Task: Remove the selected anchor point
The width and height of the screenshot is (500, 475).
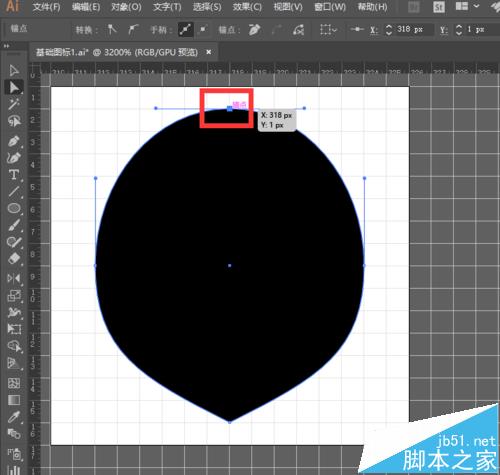Action: tap(254, 30)
